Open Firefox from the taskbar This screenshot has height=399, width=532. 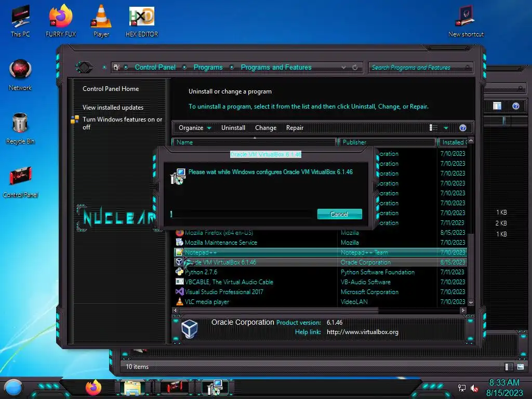[x=94, y=388]
